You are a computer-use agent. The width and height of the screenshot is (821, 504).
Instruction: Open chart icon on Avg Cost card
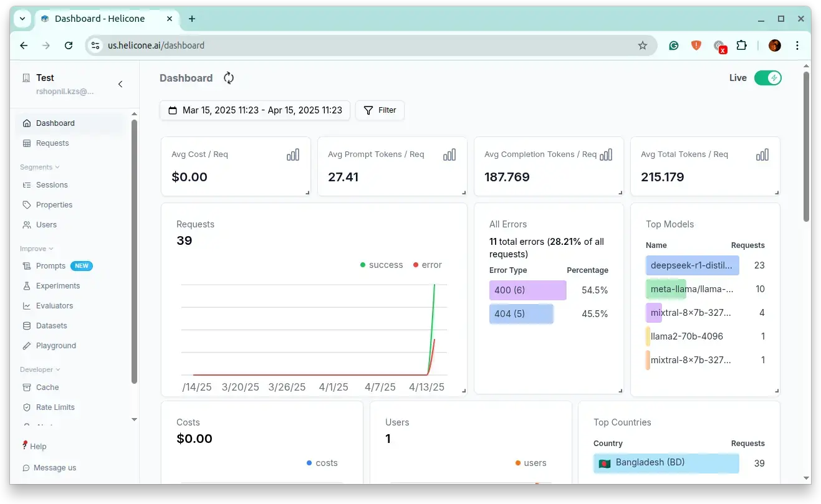[293, 155]
